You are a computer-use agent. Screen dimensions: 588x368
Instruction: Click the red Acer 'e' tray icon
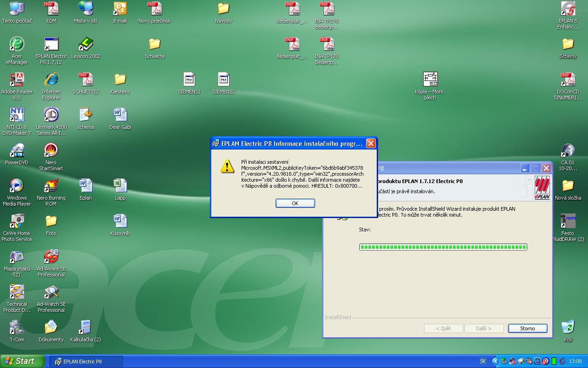(562, 362)
